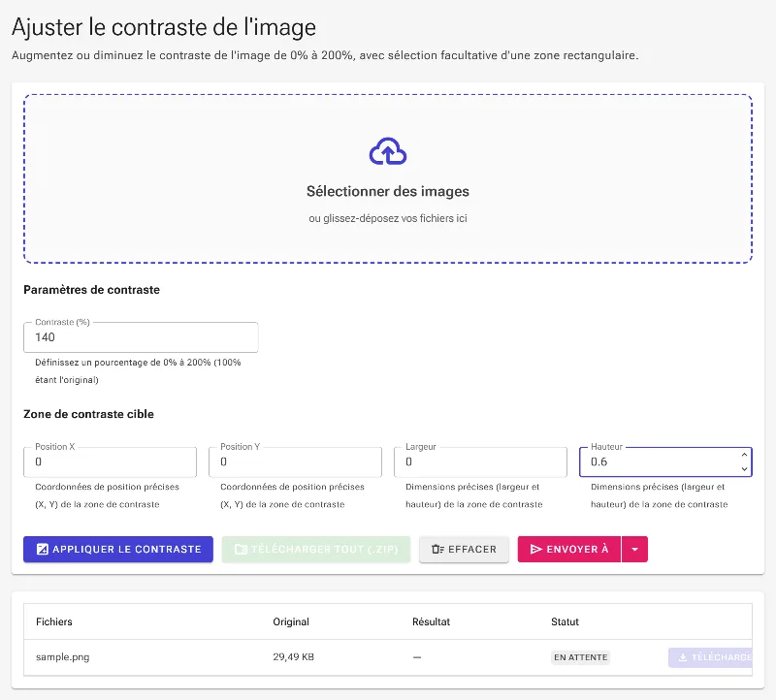The width and height of the screenshot is (776, 700).
Task: Focus the Position X field
Action: [x=110, y=462]
